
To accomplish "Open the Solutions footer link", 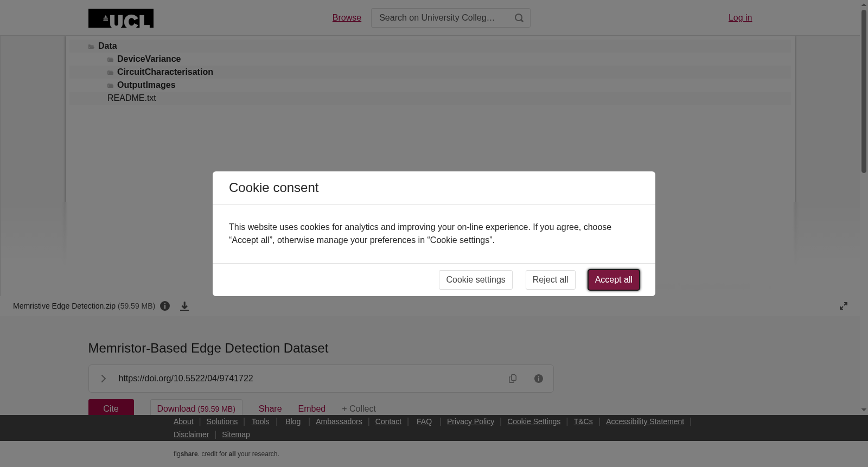I will click(222, 421).
